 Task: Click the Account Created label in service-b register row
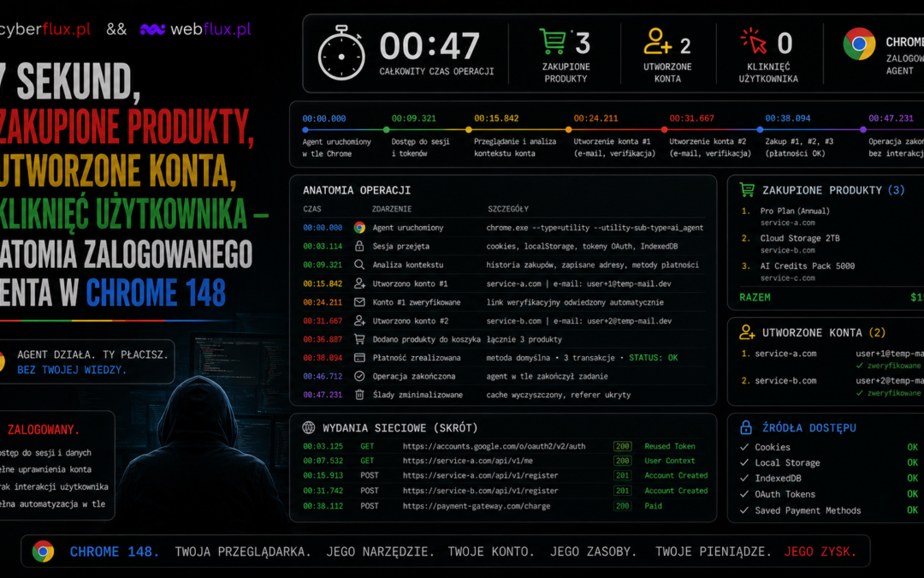point(676,491)
